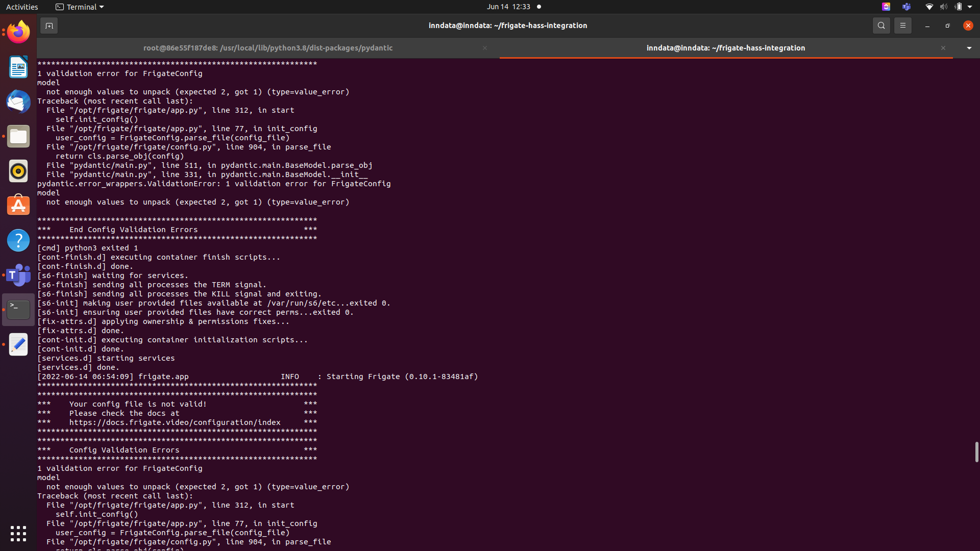Open the new tab dropdown chevron
This screenshot has height=551, width=980.
968,48
